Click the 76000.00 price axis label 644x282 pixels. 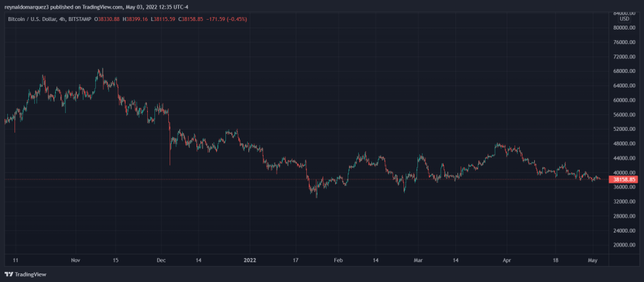pyautogui.click(x=624, y=42)
